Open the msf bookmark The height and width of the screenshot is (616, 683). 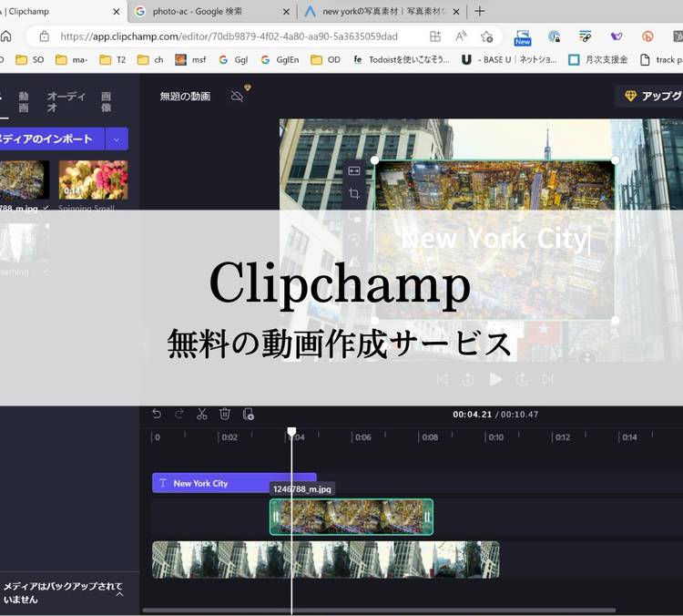pos(190,60)
